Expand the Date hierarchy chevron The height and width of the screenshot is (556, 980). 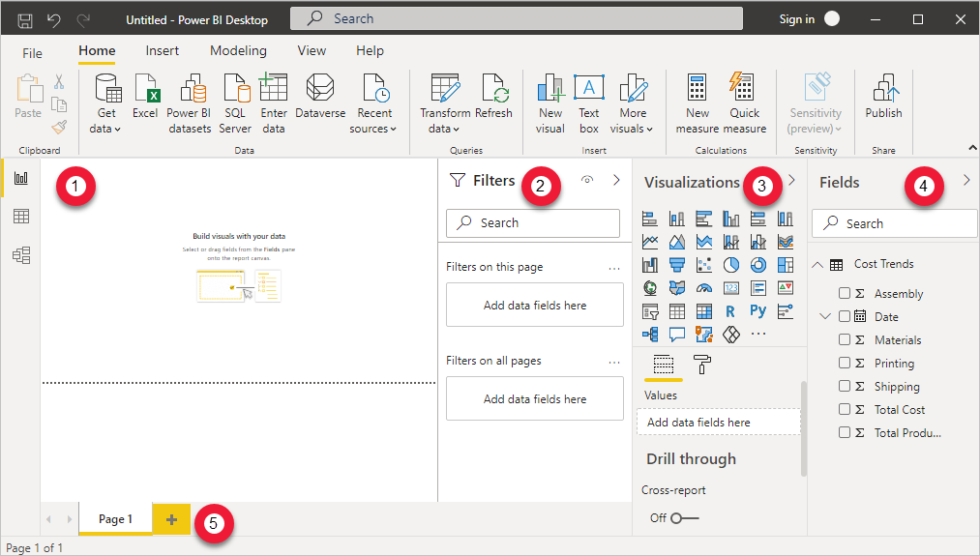coord(825,316)
